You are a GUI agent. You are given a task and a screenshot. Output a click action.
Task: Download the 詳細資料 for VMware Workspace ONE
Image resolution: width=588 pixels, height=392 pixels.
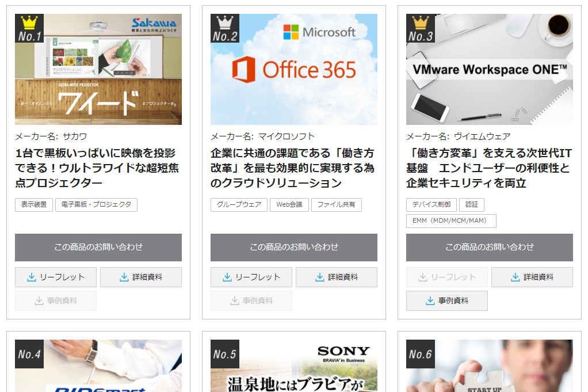click(532, 277)
